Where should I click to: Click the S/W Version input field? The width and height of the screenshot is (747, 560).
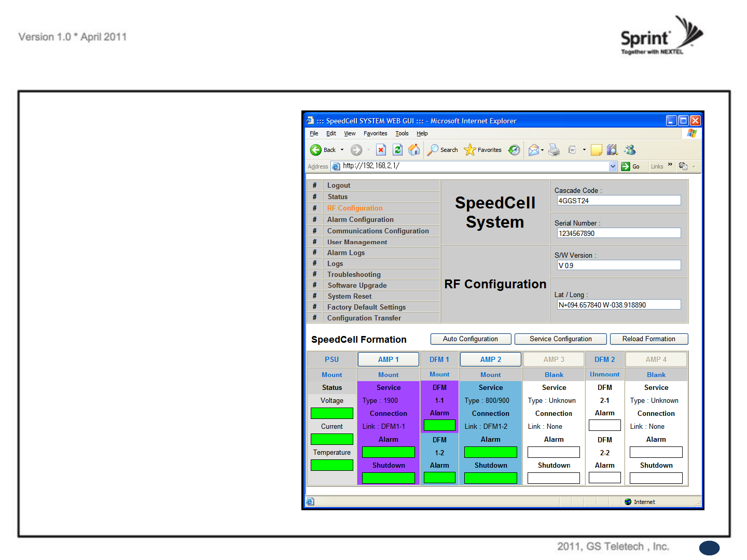click(619, 265)
